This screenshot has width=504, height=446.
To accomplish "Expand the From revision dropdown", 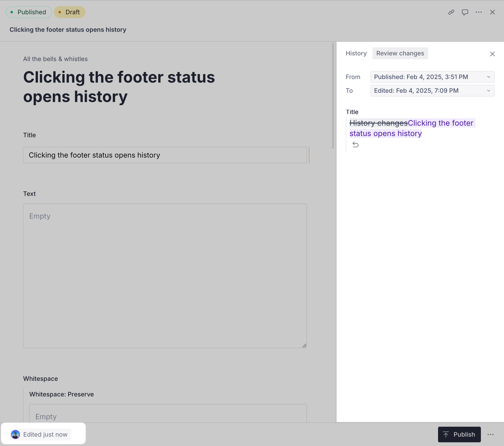I will pyautogui.click(x=432, y=77).
